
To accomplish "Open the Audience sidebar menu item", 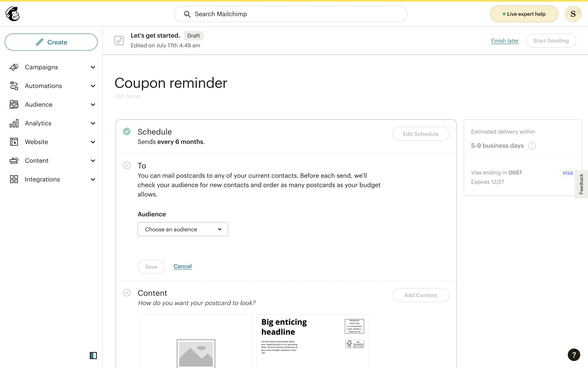I will tap(39, 105).
